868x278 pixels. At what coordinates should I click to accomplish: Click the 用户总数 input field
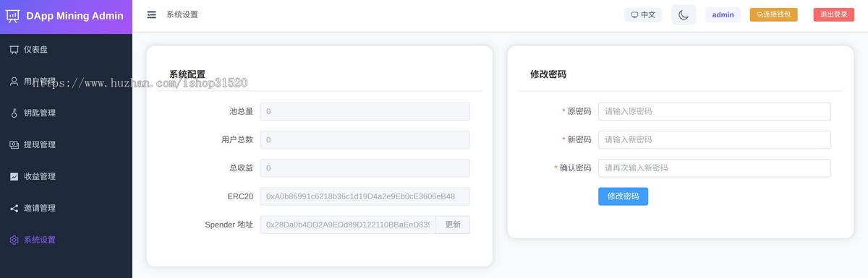(x=365, y=139)
